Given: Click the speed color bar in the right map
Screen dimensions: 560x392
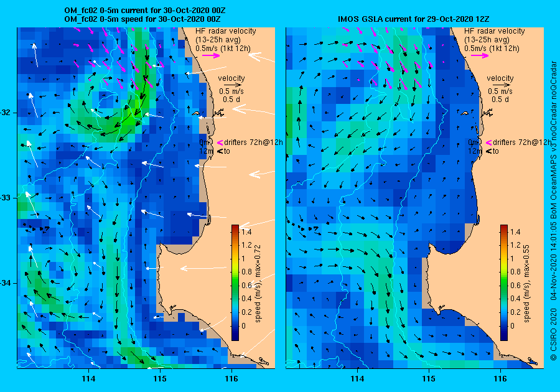Looking at the screenshot, I should pyautogui.click(x=504, y=282).
